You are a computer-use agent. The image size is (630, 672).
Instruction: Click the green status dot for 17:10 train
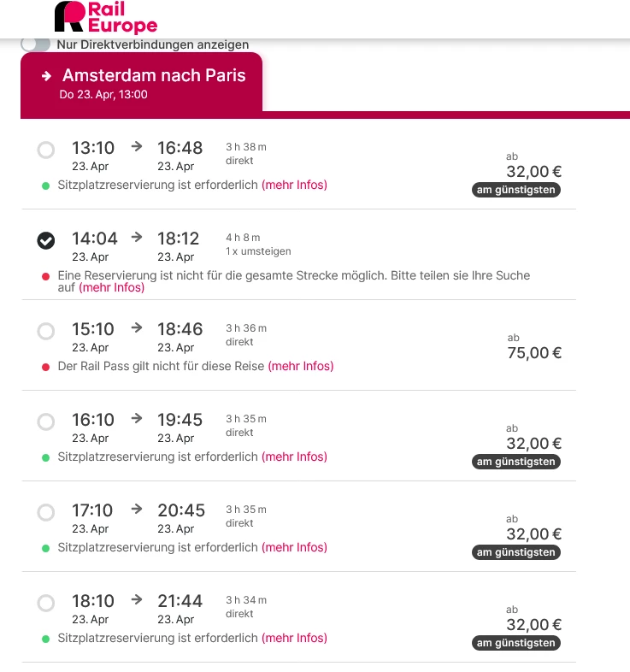click(x=46, y=547)
